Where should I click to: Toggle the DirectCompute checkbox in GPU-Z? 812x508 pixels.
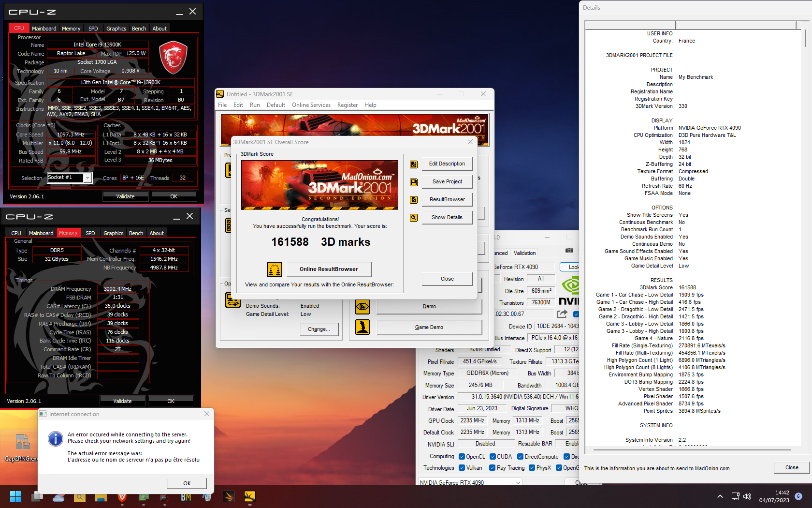coord(520,457)
